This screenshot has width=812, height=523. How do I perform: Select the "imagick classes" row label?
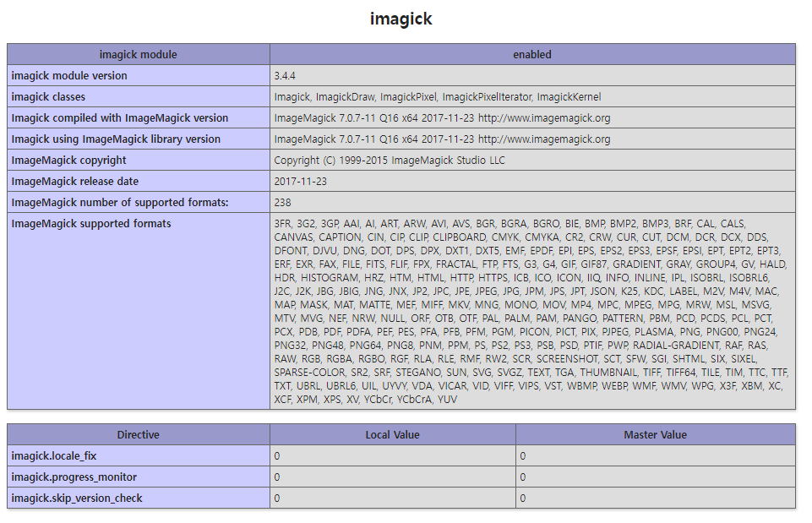pyautogui.click(x=48, y=97)
